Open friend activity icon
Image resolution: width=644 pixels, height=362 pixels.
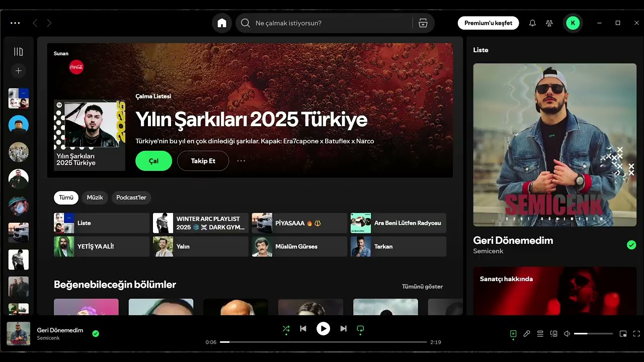(x=549, y=23)
